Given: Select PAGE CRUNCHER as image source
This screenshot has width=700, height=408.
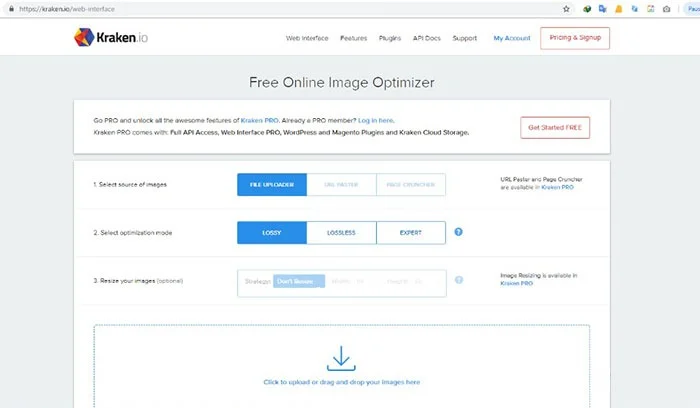Looking at the screenshot, I should point(411,184).
